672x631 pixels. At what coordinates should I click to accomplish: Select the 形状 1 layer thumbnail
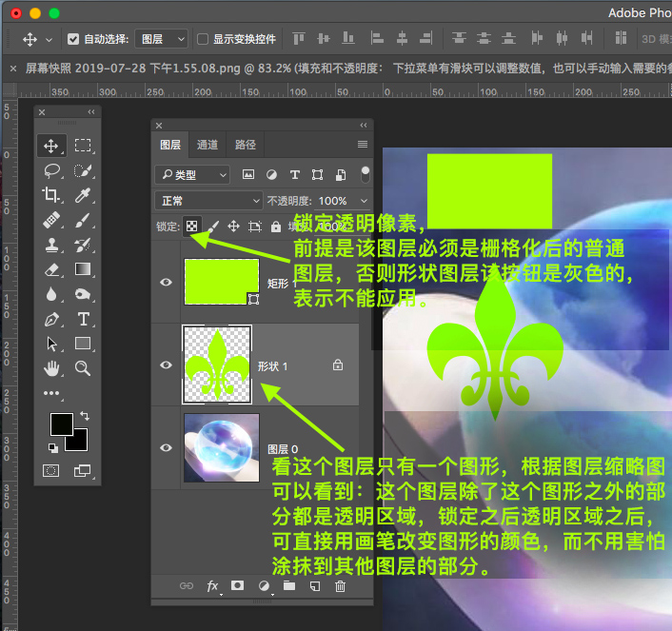[x=217, y=365]
